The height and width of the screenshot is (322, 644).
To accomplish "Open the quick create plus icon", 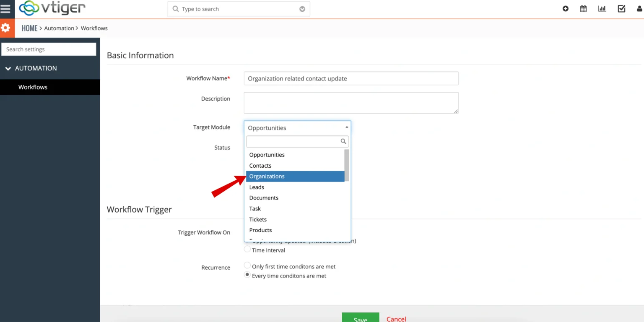I will click(565, 8).
